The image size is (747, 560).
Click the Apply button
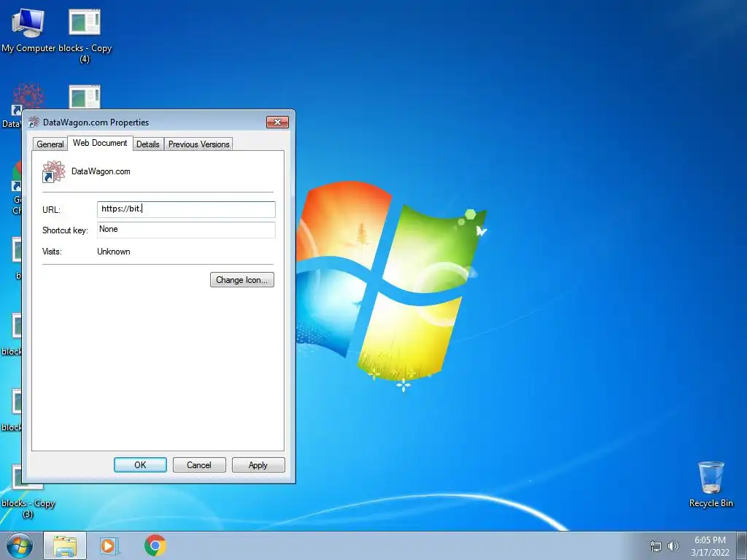258,464
